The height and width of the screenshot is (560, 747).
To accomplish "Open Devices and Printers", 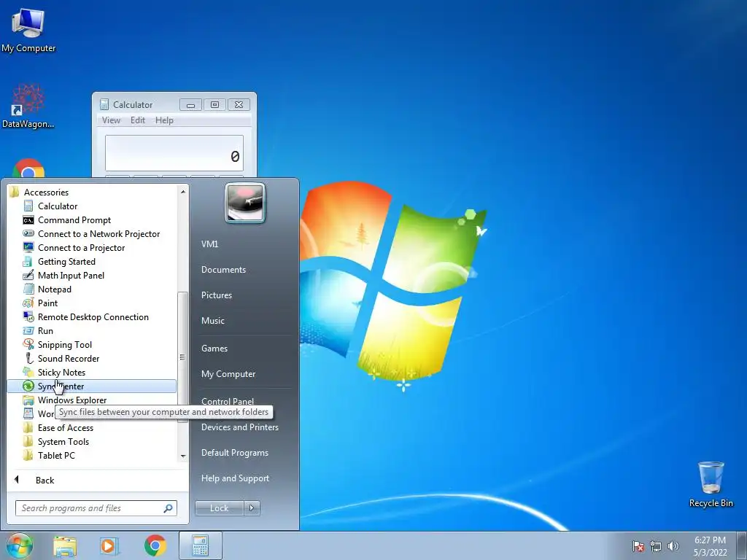I will [239, 427].
